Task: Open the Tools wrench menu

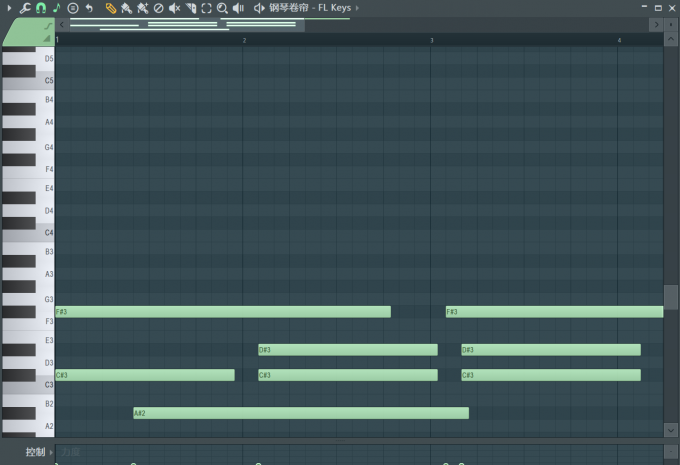Action: (25, 8)
